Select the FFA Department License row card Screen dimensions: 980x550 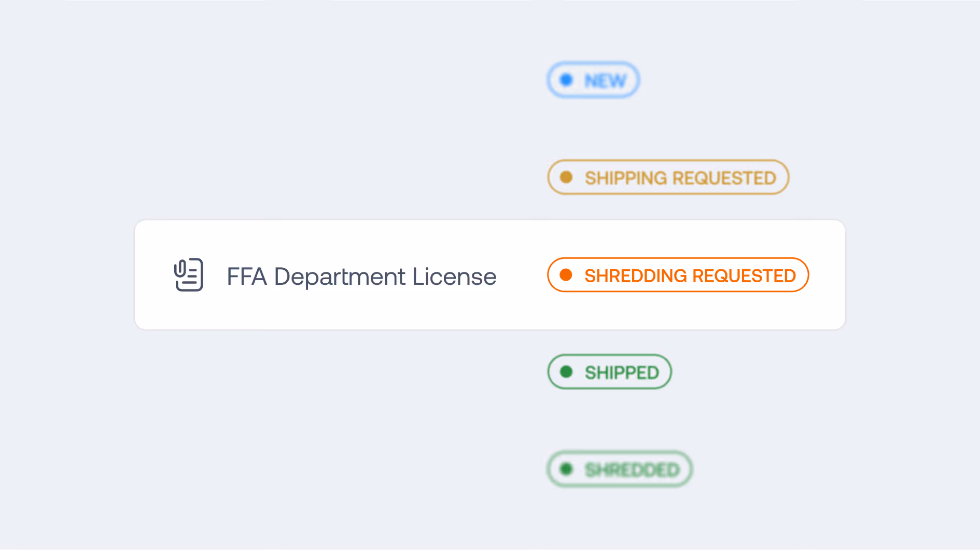point(490,275)
